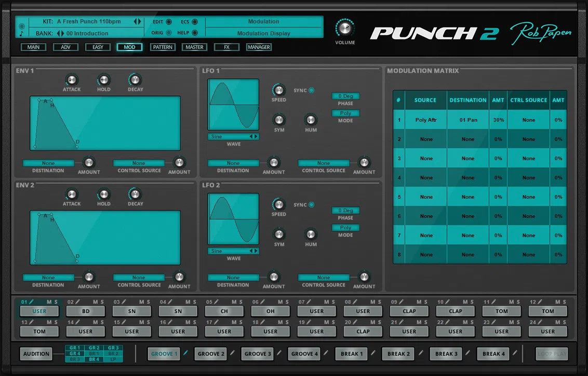Open the CONTROL SOURCE dropdown in ENV 2

click(139, 277)
